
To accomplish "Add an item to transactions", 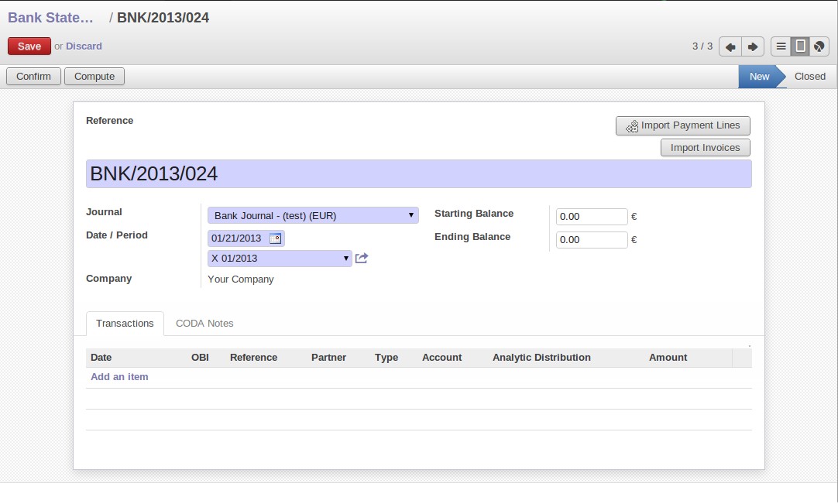I will (119, 377).
